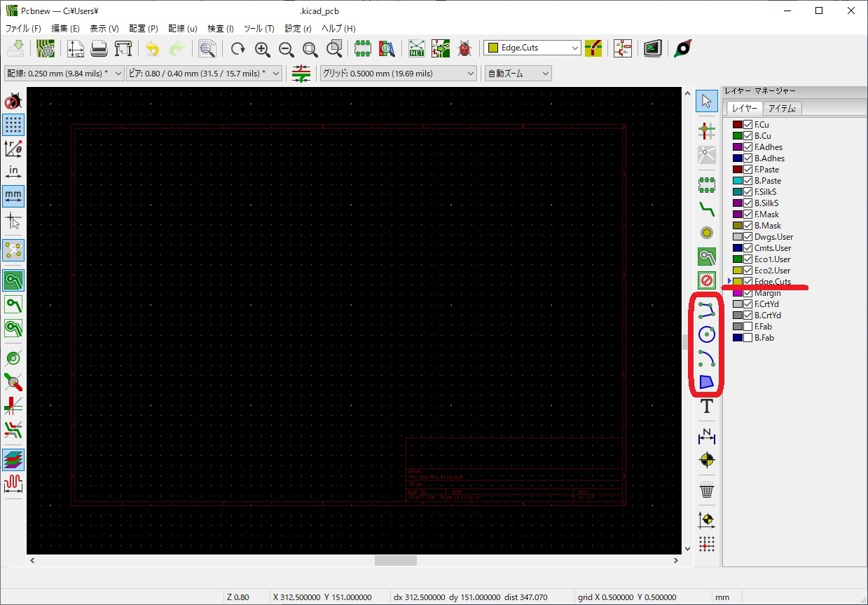Pick the Add Graphic Polygon tool
868x605 pixels.
(707, 383)
